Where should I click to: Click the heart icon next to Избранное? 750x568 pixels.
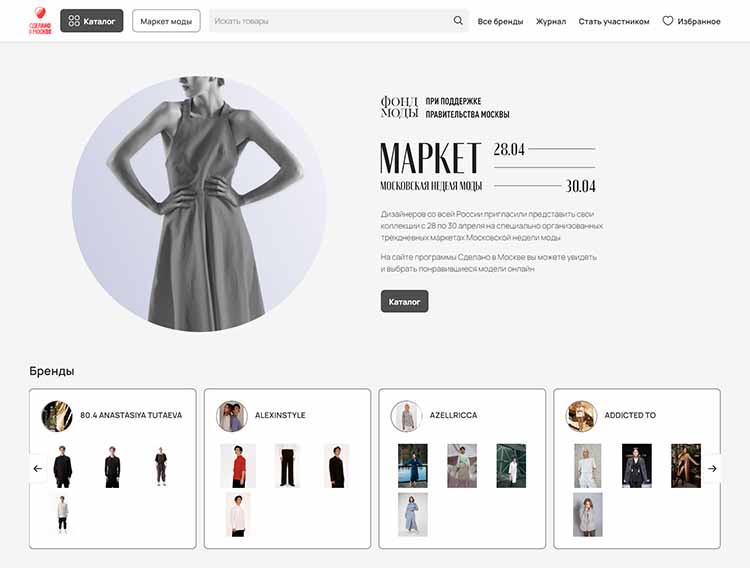[x=668, y=21]
